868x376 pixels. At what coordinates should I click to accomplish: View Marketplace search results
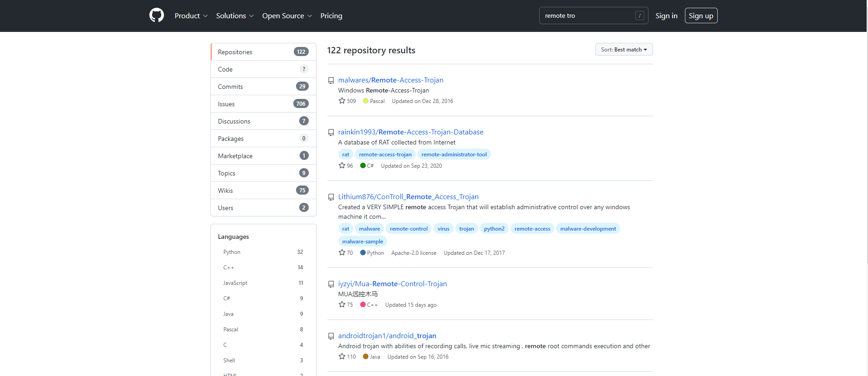[x=263, y=156]
